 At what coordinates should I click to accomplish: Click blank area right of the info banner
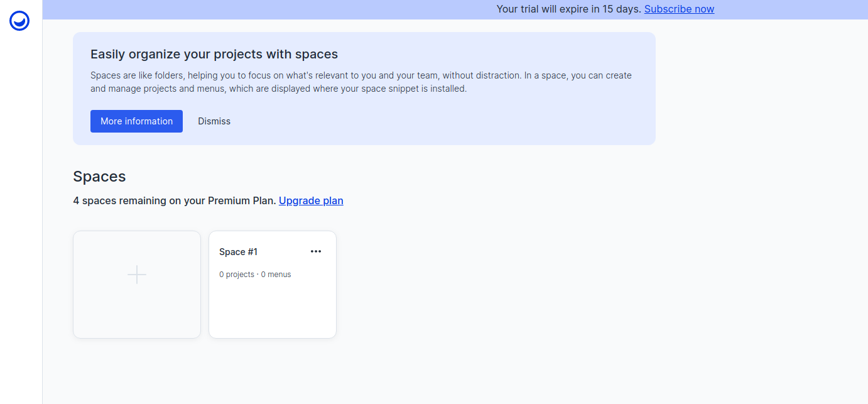pos(760,88)
